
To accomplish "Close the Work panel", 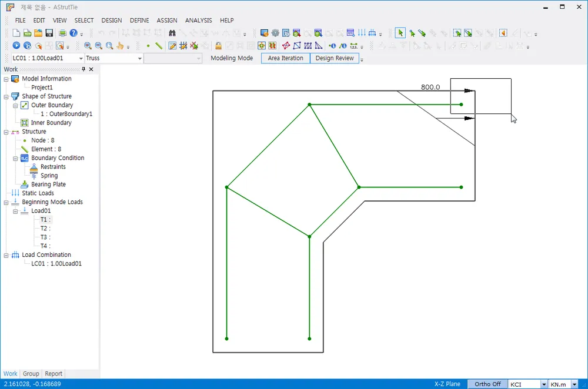I will click(x=91, y=69).
